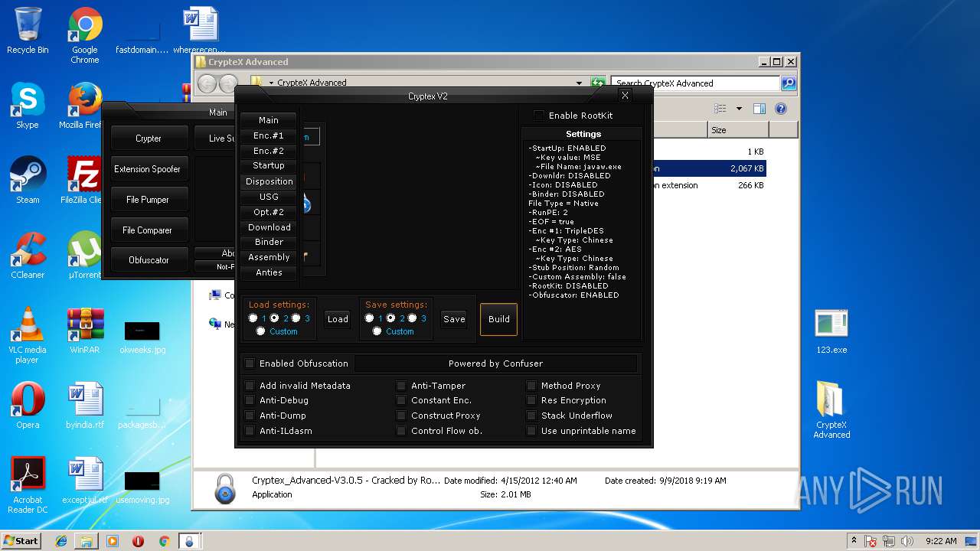The width and height of the screenshot is (980, 551).
Task: Open the Recycle Bin desktop icon
Action: tap(28, 31)
